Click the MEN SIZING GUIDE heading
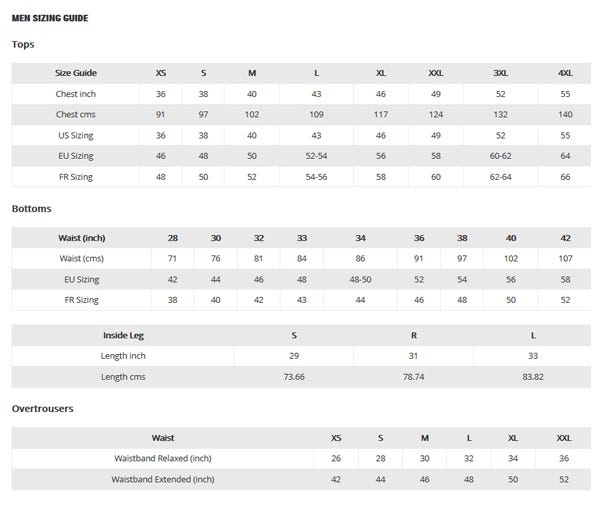 (48, 17)
